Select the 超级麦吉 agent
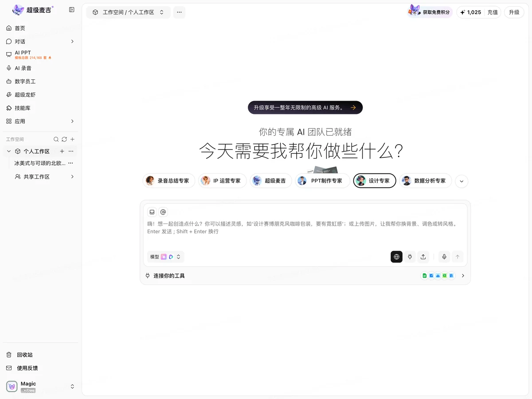The image size is (532, 399). 271,181
